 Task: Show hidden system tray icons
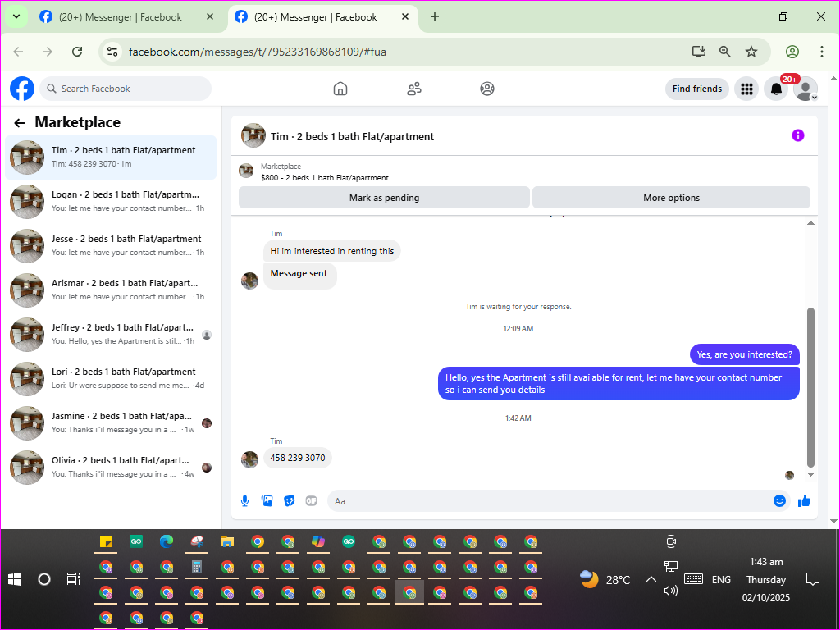point(651,579)
